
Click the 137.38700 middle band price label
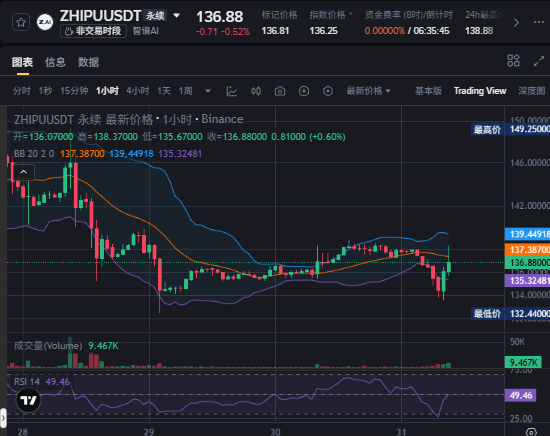tap(528, 250)
